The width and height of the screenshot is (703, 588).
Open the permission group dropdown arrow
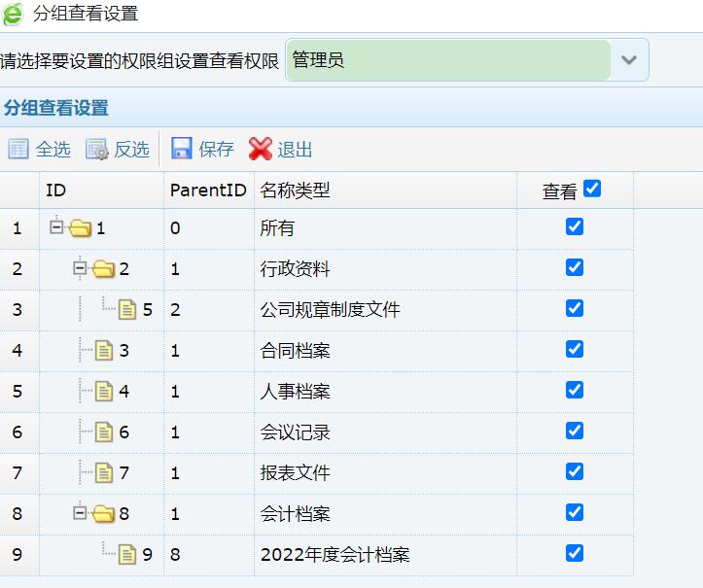pyautogui.click(x=629, y=60)
